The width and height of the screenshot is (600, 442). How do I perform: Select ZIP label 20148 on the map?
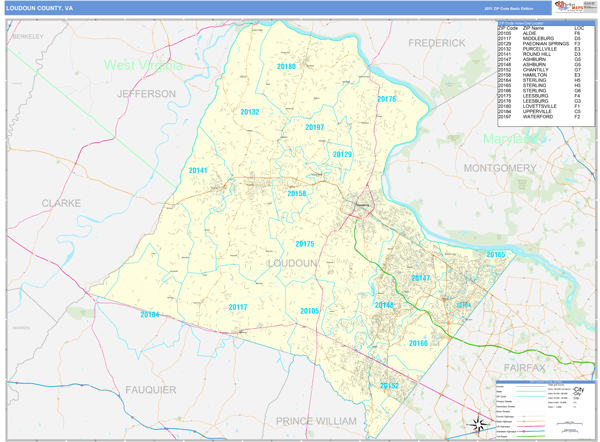(384, 305)
